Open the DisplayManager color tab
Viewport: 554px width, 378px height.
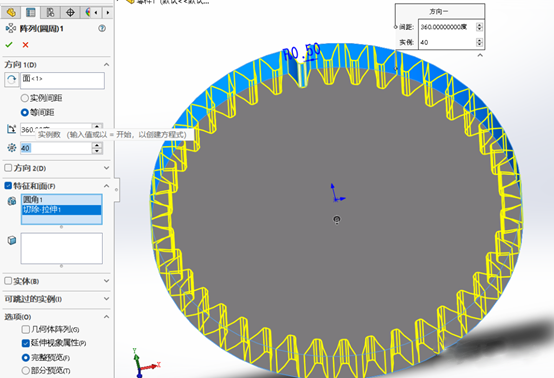[87, 13]
